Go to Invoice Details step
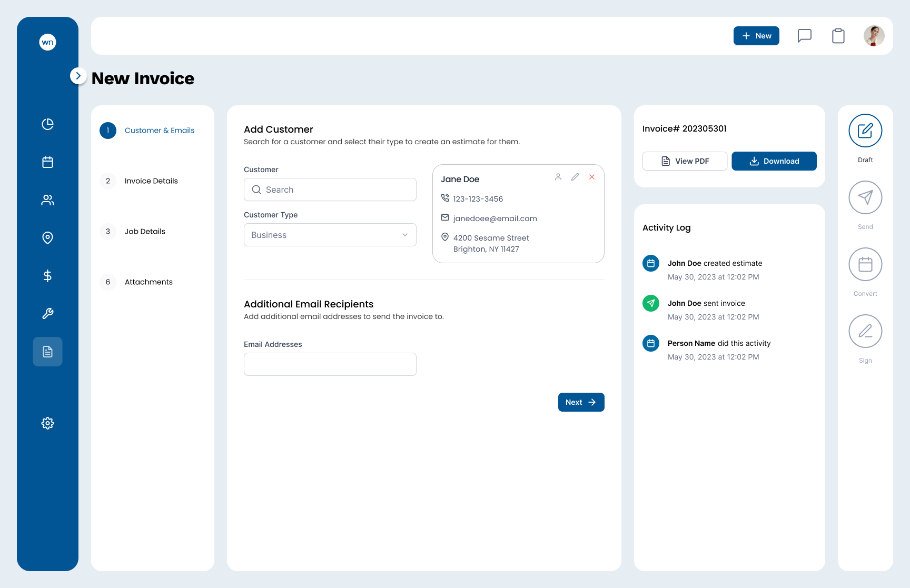The height and width of the screenshot is (588, 910). point(139,181)
